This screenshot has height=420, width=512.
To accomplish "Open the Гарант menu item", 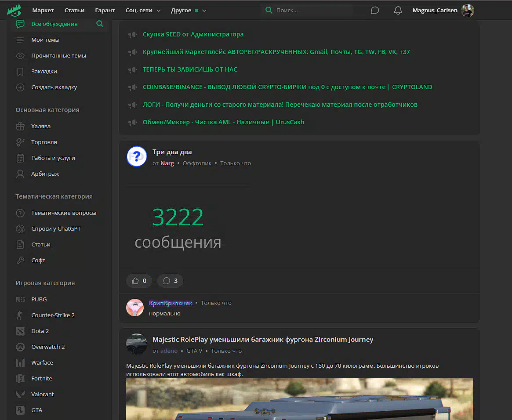I will [105, 11].
